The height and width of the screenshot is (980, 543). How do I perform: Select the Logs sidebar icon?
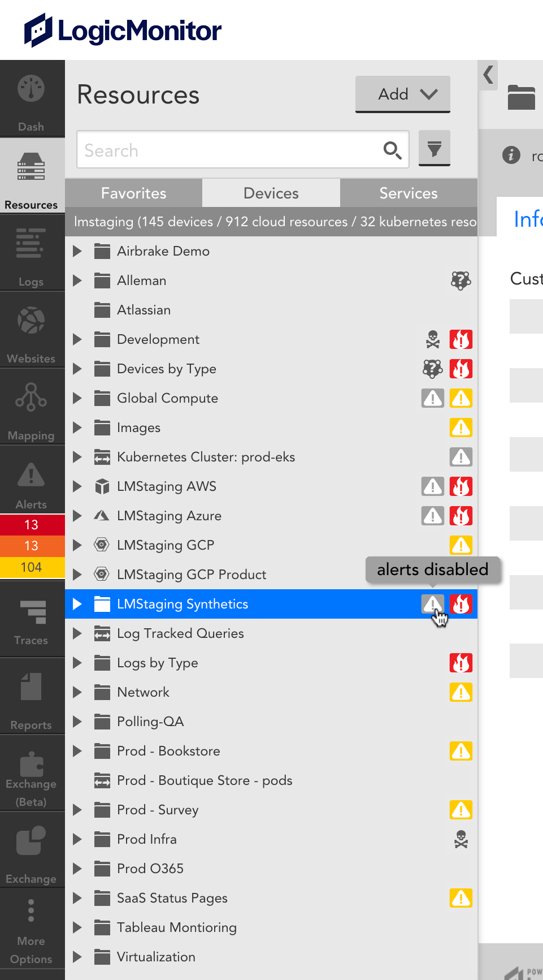(x=32, y=243)
